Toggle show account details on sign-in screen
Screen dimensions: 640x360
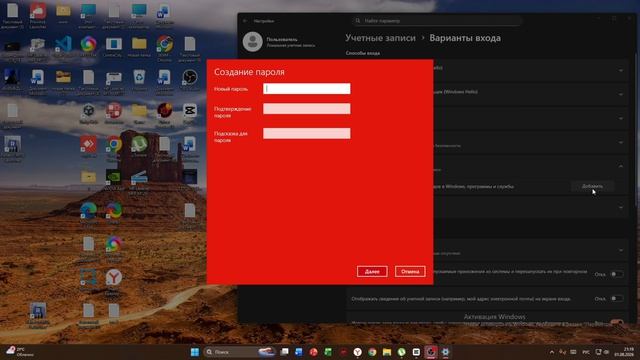(616, 298)
